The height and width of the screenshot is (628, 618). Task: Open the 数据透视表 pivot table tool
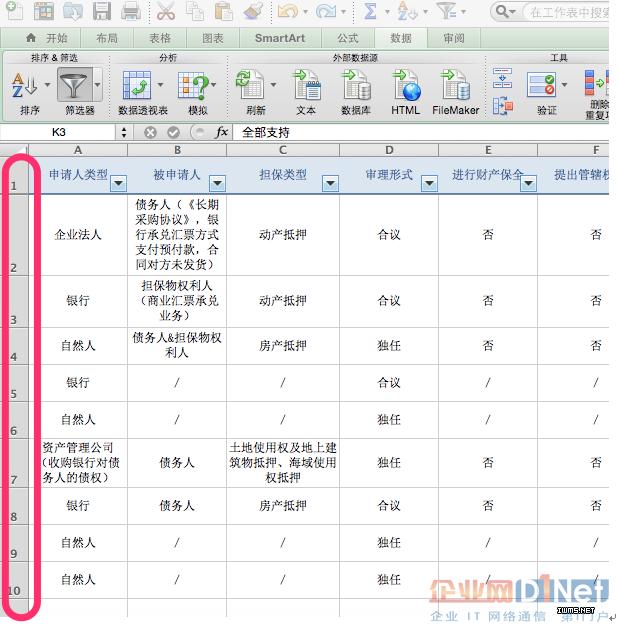coord(143,91)
